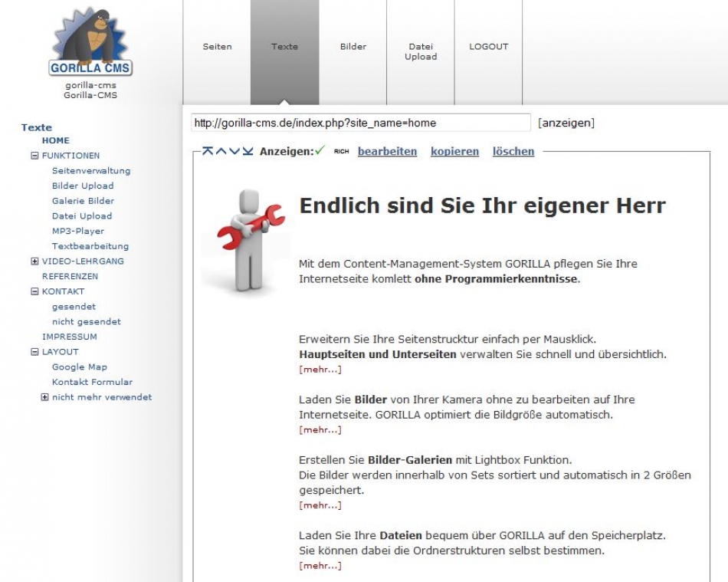Open Galerie Bilder in the sidebar
Viewport: 728px width, 582px height.
point(83,201)
